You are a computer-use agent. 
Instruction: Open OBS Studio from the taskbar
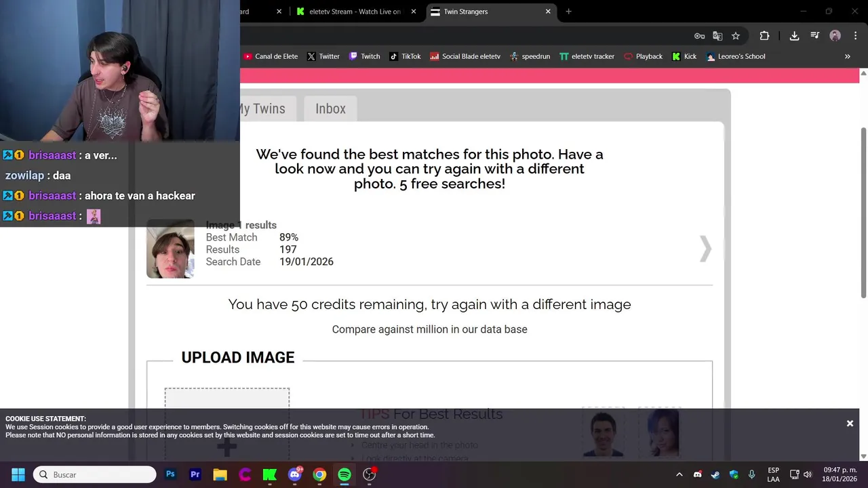click(370, 474)
